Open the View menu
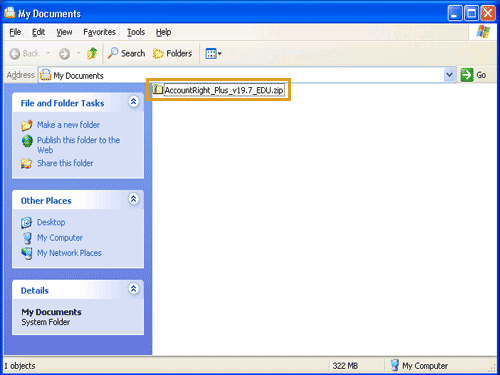Screen dimensions: 500x375 (64, 32)
